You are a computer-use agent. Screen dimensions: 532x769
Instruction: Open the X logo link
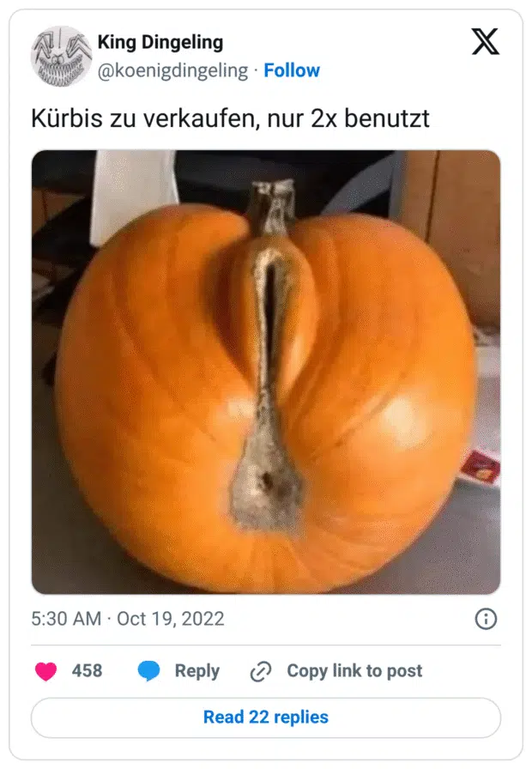[x=485, y=42]
